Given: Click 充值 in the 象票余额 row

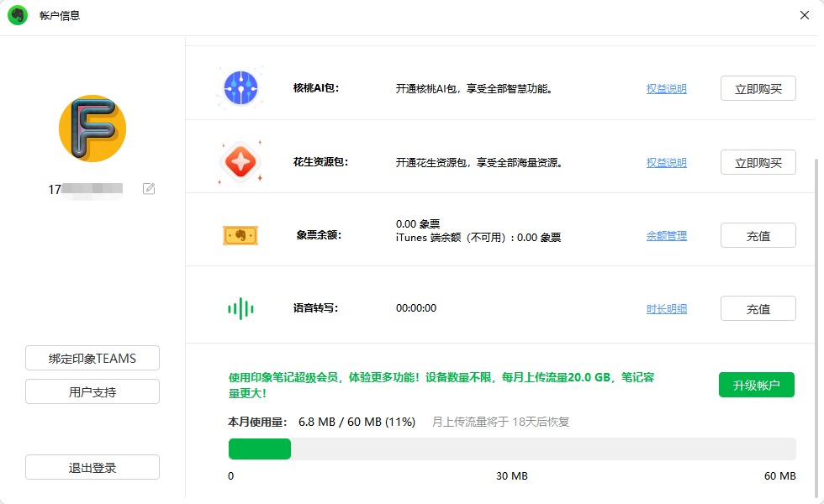Looking at the screenshot, I should click(758, 236).
